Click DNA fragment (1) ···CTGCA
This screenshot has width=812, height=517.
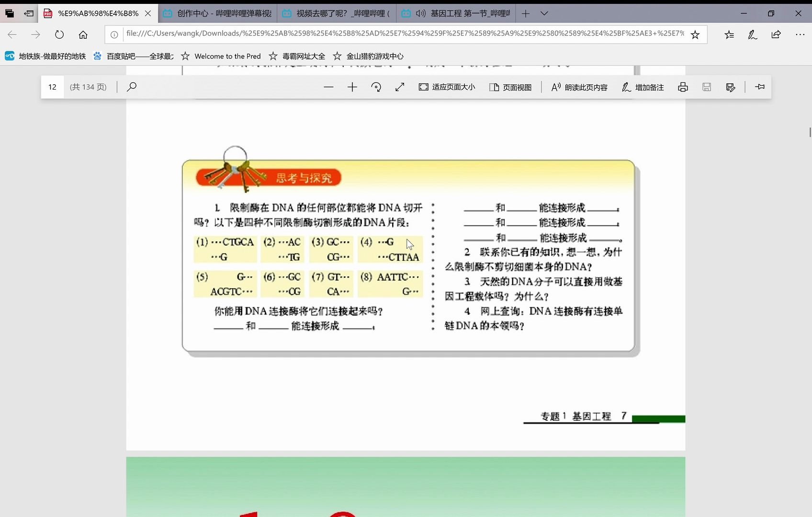tap(225, 249)
